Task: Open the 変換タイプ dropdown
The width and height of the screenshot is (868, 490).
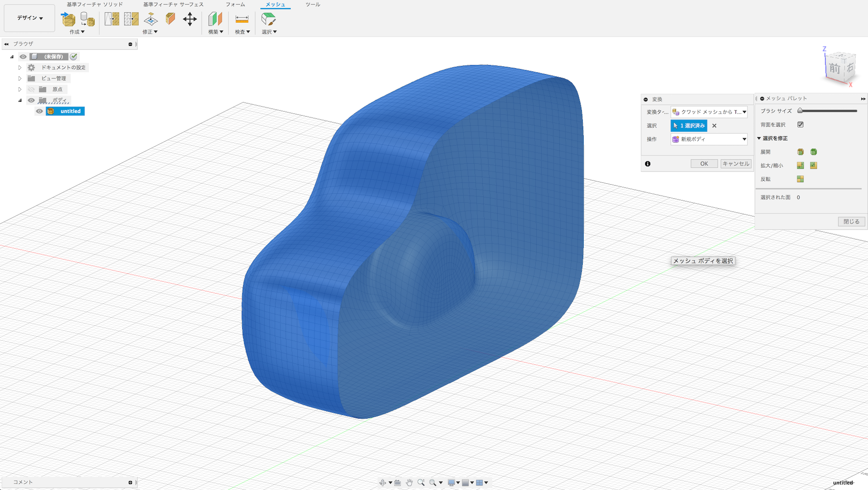Action: click(708, 112)
